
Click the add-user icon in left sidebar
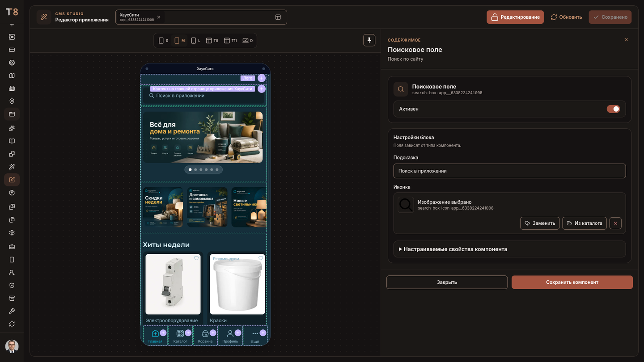click(12, 273)
